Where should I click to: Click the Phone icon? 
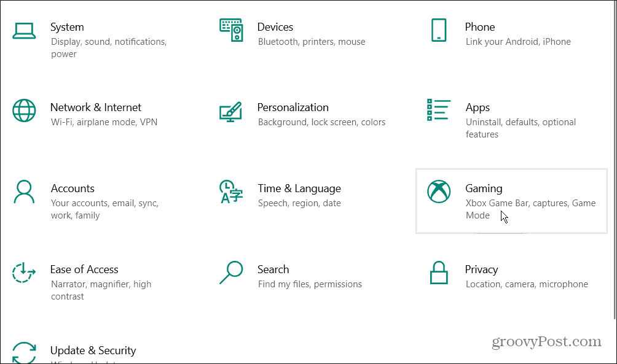tap(439, 29)
